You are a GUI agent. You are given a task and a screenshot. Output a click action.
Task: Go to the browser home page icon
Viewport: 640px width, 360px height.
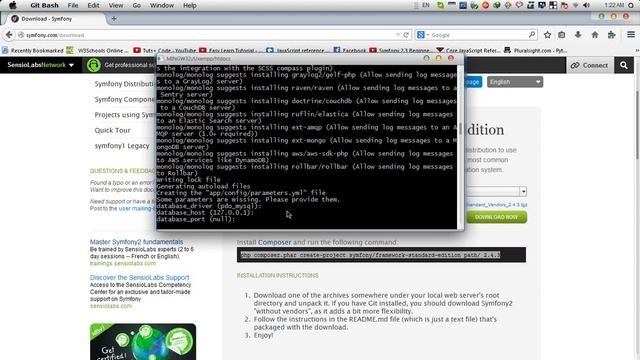[595, 35]
